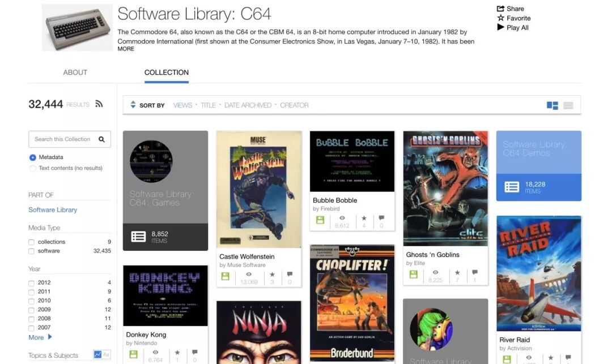Screen dimensions: 612x364
Task: Expand the description with MORE
Action: click(x=126, y=49)
